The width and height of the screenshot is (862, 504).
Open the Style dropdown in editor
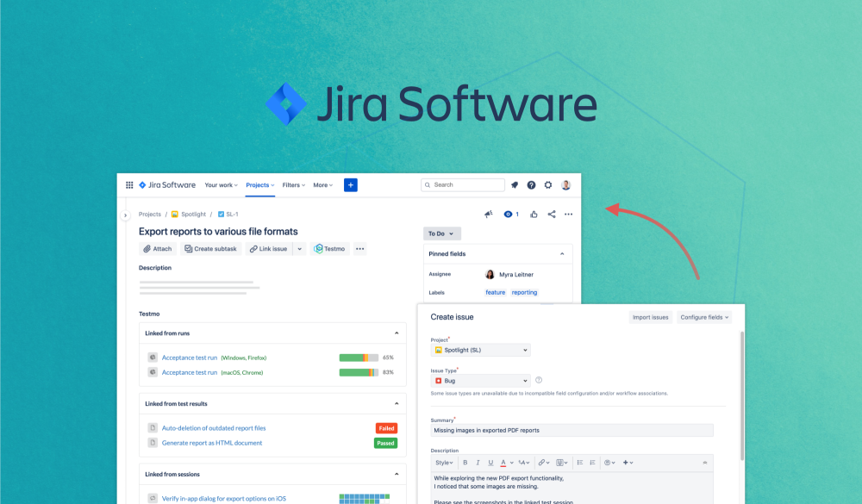coord(444,463)
